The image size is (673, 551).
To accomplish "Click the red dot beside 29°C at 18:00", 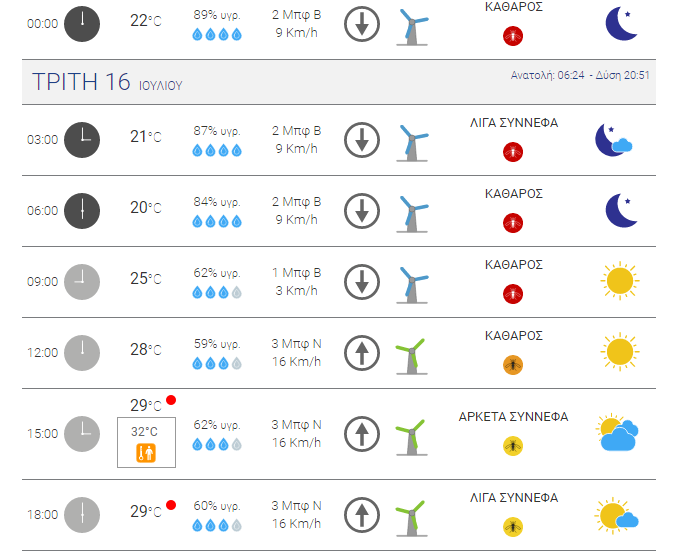I will click(x=171, y=505).
